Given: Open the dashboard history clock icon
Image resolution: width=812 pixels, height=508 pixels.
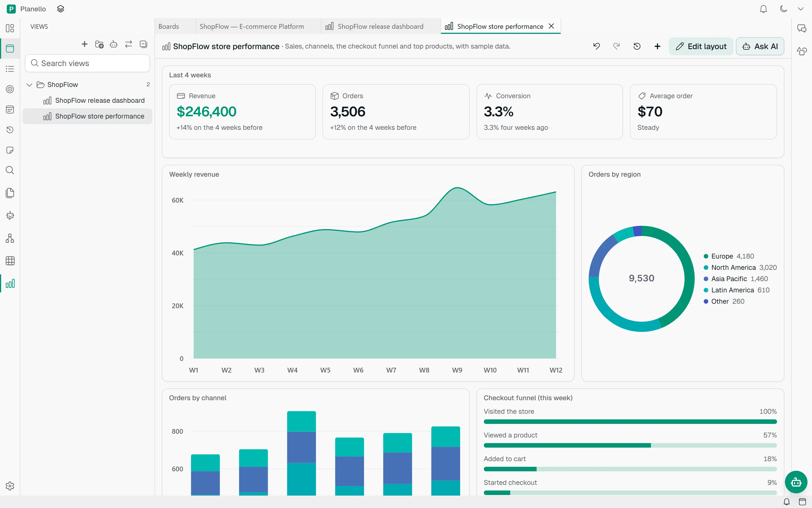Looking at the screenshot, I should point(637,46).
